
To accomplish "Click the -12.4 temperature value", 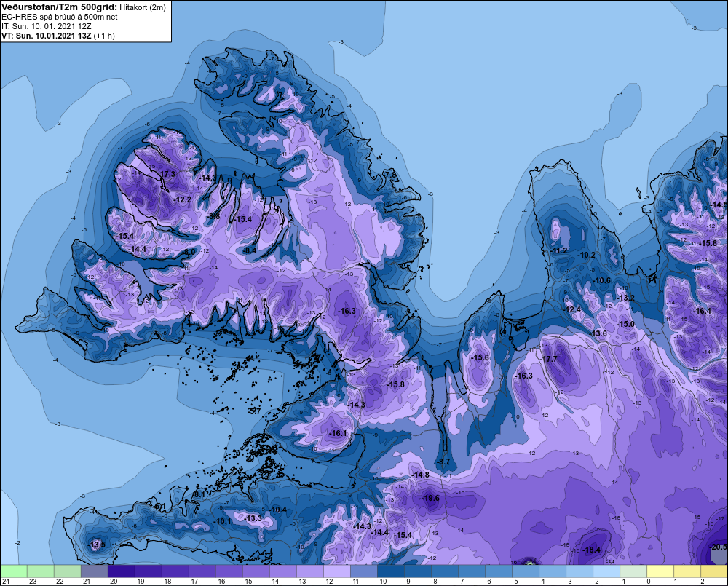I will coord(572,309).
